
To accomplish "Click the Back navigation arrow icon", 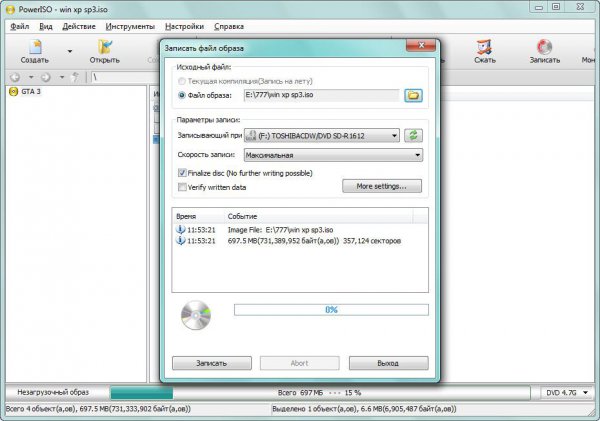I will pyautogui.click(x=15, y=77).
